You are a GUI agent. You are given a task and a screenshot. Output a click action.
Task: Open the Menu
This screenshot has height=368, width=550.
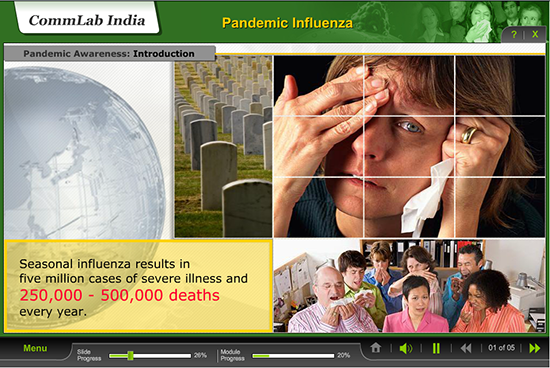[35, 348]
